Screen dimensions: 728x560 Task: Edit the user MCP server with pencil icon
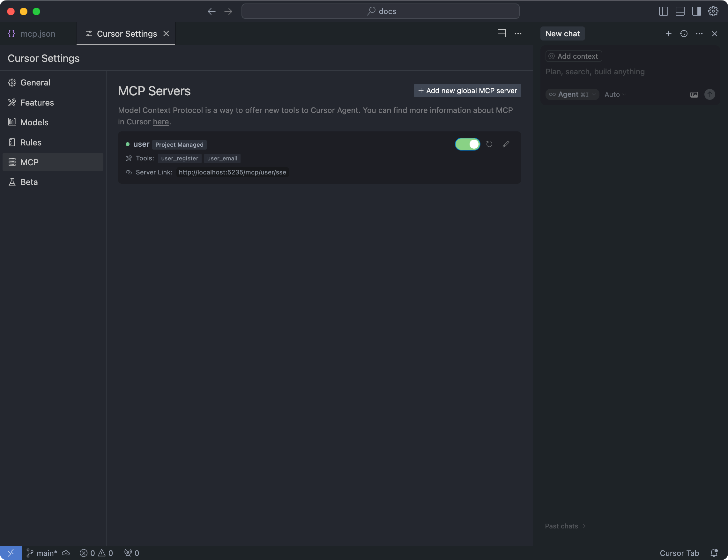[x=506, y=144]
